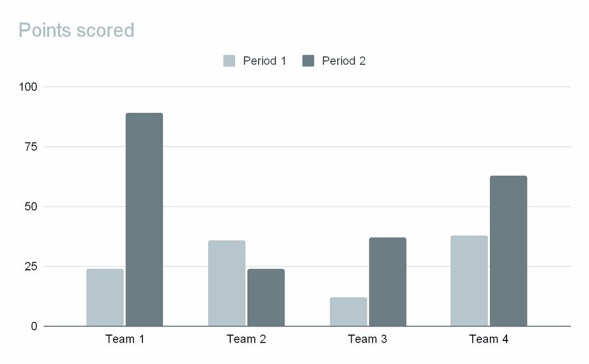Select the Team 2 axis label
Viewport: 589px width, 364px height.
(246, 339)
